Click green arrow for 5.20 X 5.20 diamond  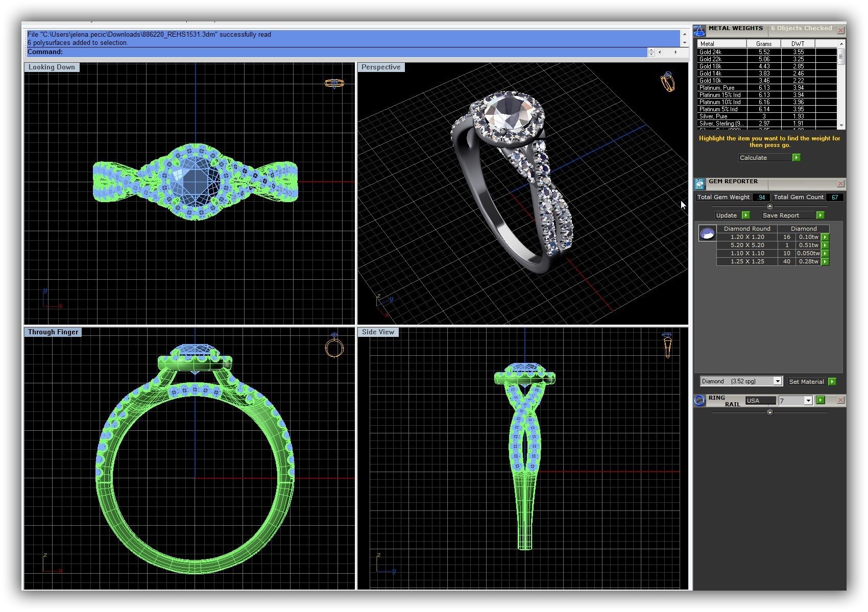pyautogui.click(x=825, y=246)
